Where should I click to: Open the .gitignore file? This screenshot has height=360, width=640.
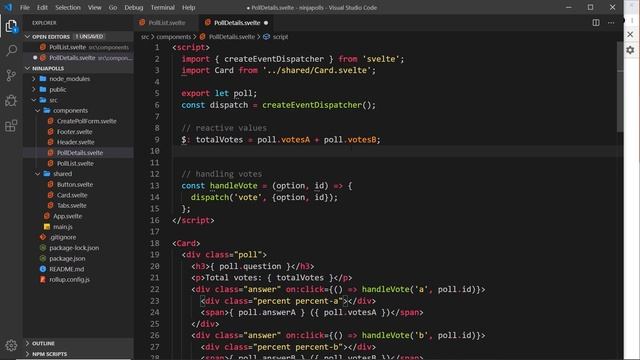tap(62, 237)
